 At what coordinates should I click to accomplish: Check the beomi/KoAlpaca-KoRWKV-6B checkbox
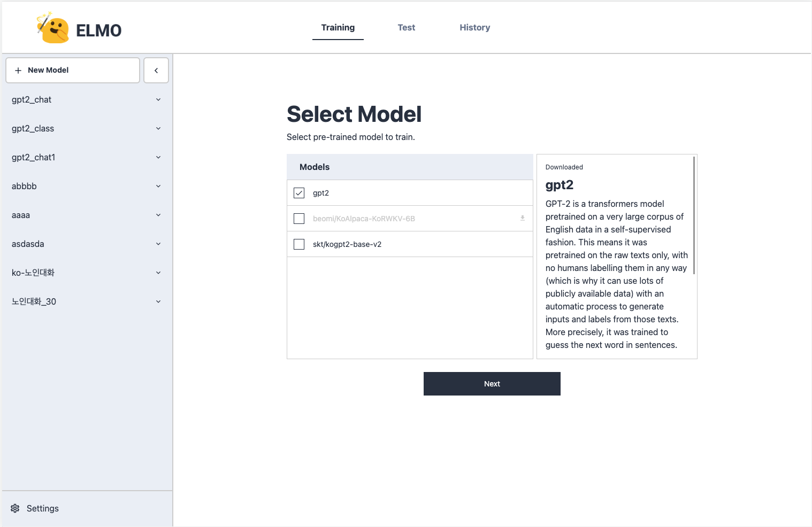pyautogui.click(x=298, y=218)
